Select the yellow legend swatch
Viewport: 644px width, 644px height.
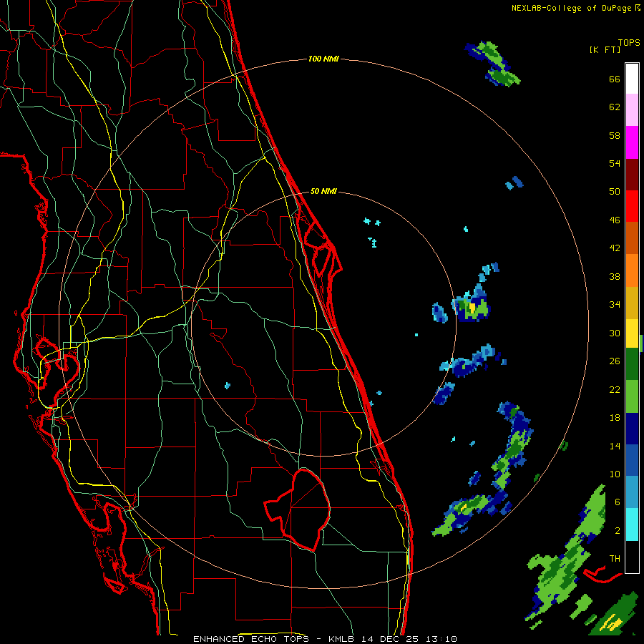(x=632, y=333)
